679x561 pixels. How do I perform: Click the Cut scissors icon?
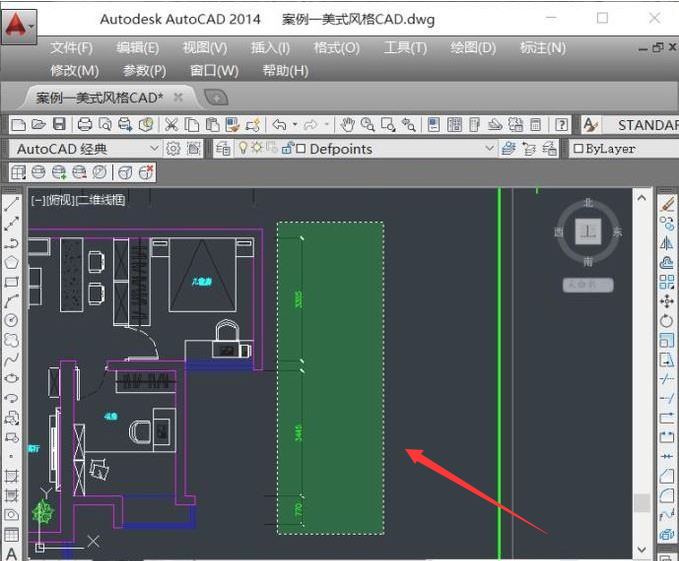[x=171, y=125]
